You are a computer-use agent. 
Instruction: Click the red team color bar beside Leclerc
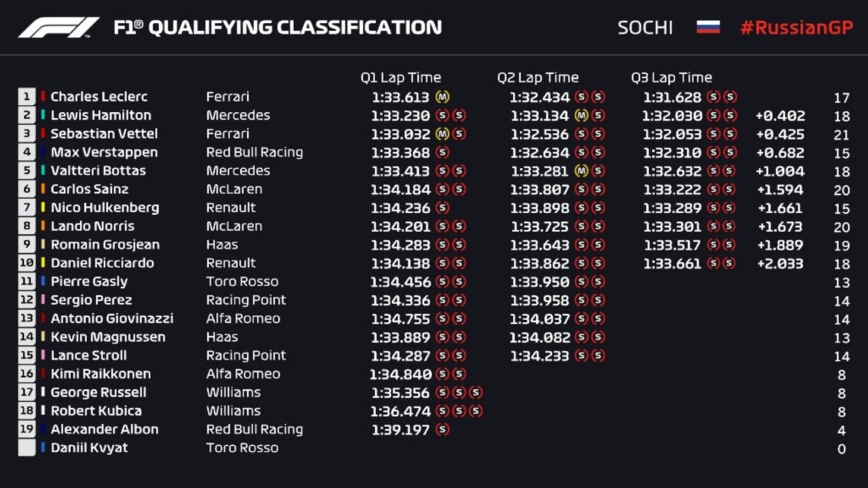tap(43, 97)
